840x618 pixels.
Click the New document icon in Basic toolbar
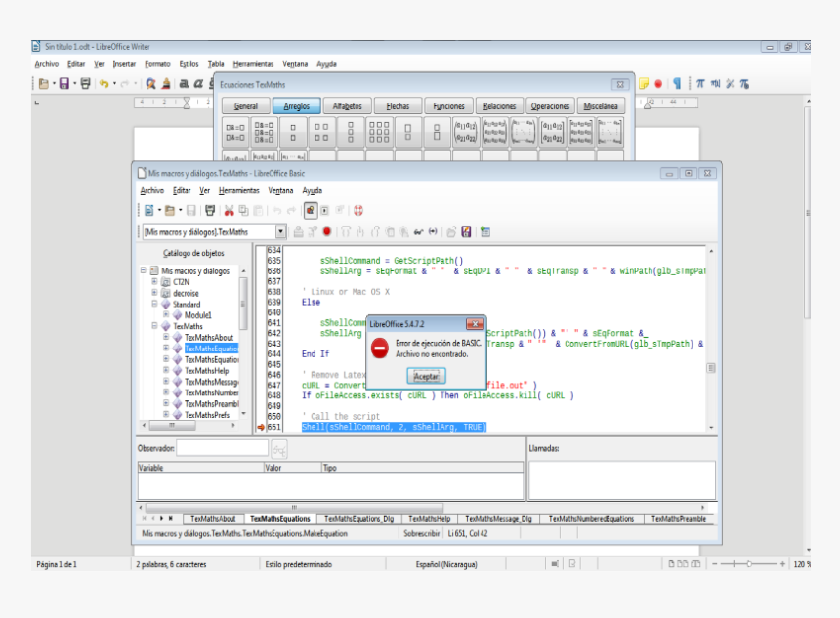coord(149,211)
